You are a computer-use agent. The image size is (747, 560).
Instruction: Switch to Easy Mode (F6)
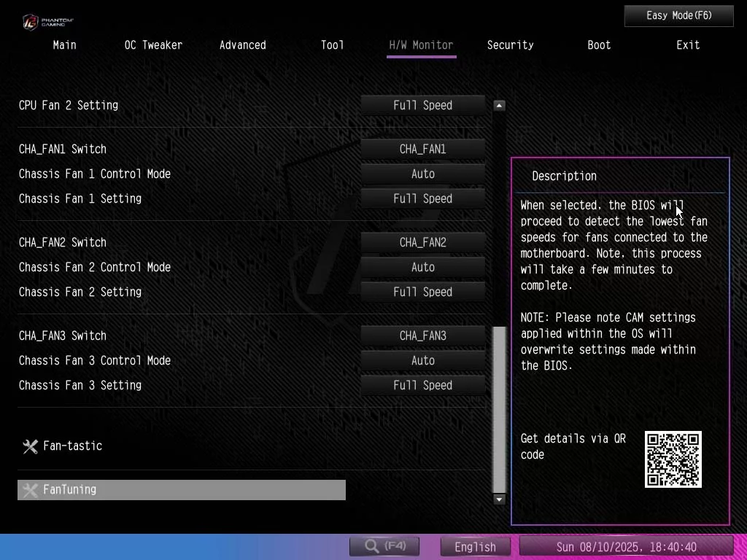click(x=679, y=16)
